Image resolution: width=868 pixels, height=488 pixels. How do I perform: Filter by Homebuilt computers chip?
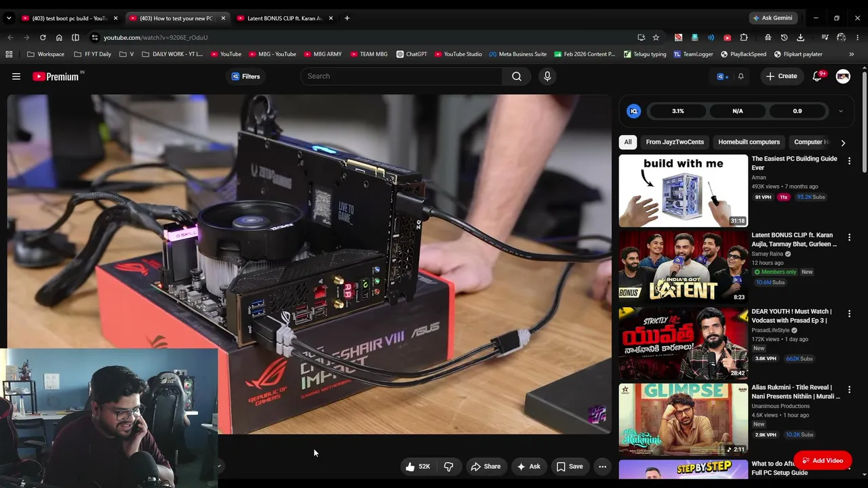pyautogui.click(x=749, y=142)
